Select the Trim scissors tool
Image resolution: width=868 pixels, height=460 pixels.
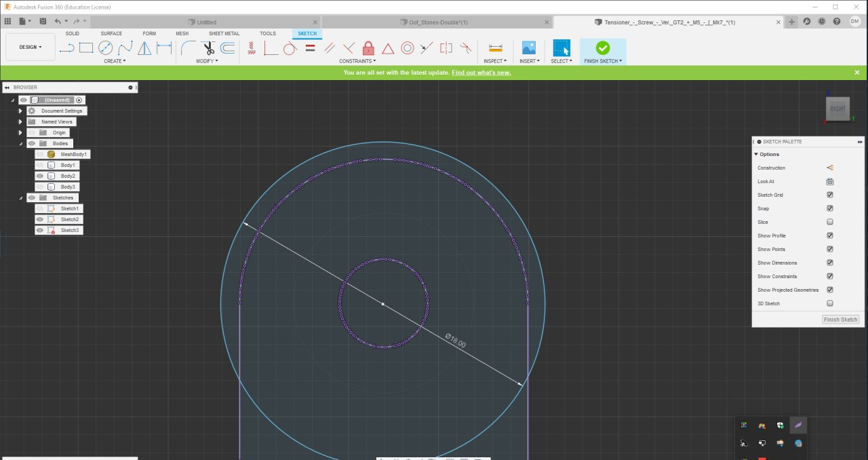coord(208,48)
